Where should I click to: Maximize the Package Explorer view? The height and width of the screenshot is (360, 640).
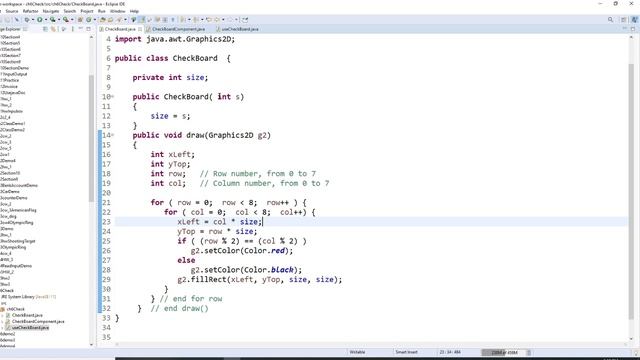[88, 29]
